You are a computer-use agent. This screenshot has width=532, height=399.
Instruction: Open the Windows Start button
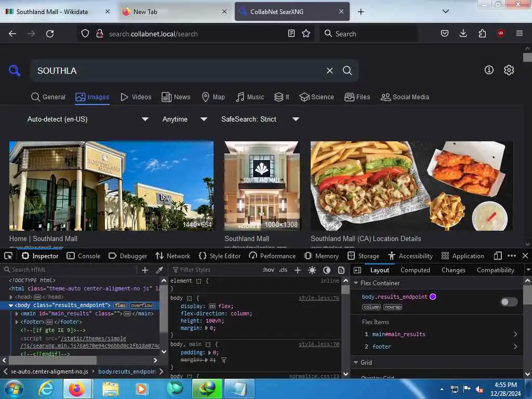tap(14, 389)
